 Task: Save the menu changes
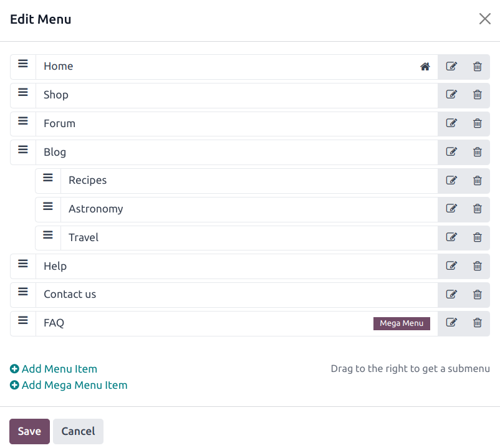click(29, 431)
